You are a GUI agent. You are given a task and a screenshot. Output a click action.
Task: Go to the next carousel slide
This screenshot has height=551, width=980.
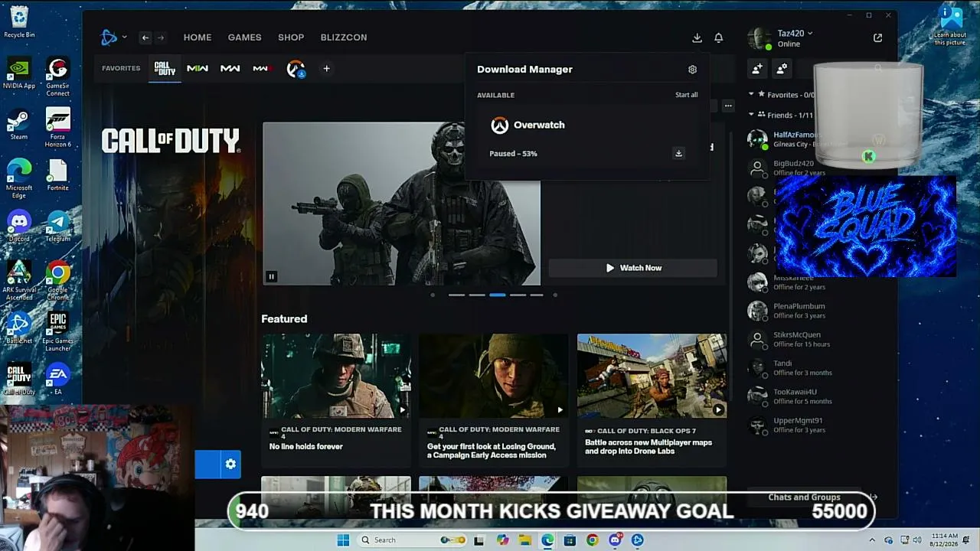pyautogui.click(x=555, y=295)
